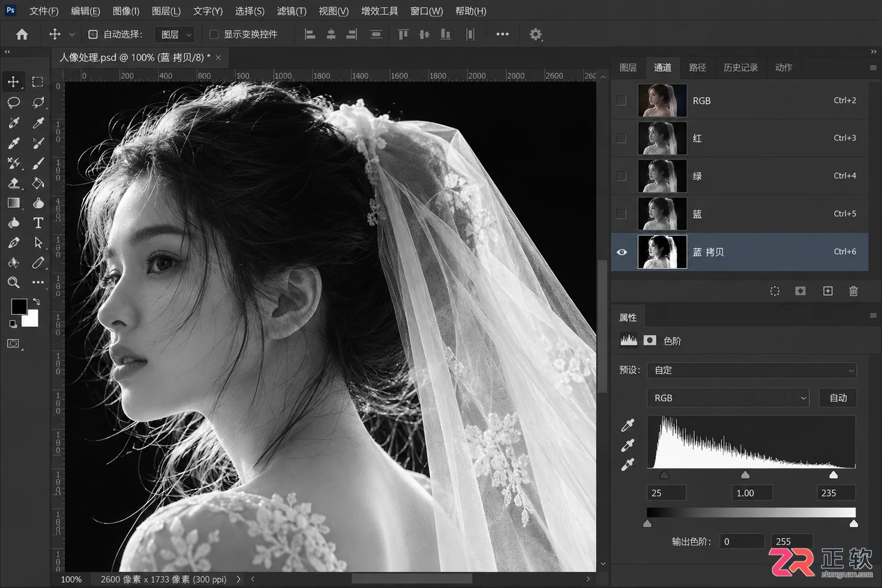Enable the 显示变换控件 checkbox
The image size is (882, 588).
[x=214, y=34]
